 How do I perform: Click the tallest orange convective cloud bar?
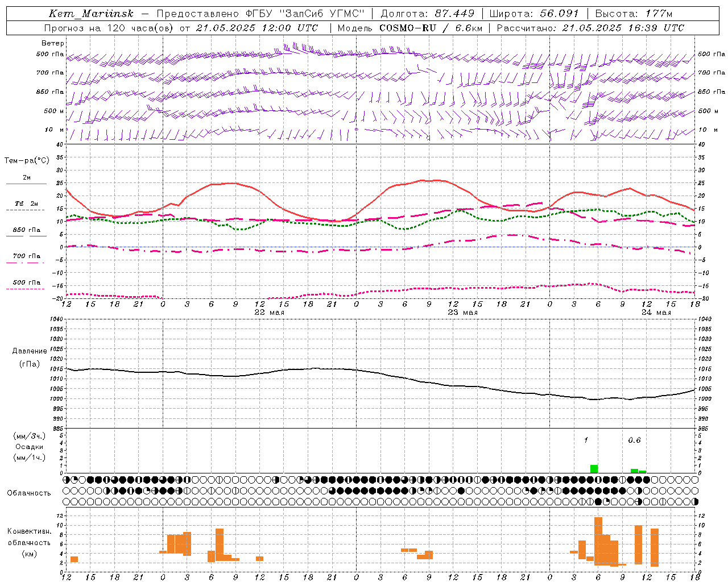click(598, 541)
